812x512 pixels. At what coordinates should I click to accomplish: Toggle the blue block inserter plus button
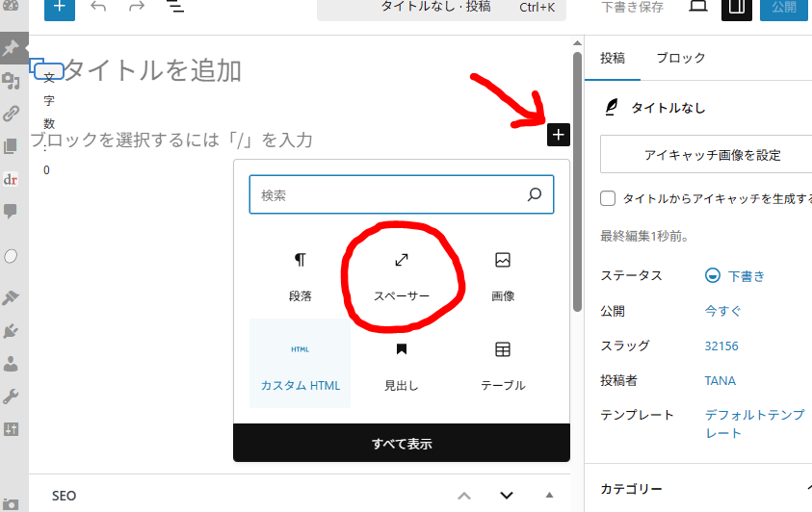click(59, 8)
